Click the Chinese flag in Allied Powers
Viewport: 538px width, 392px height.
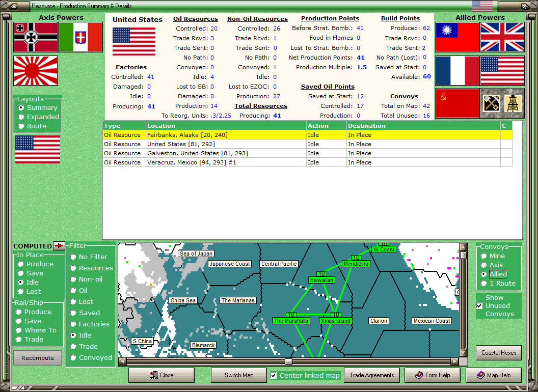pos(458,38)
